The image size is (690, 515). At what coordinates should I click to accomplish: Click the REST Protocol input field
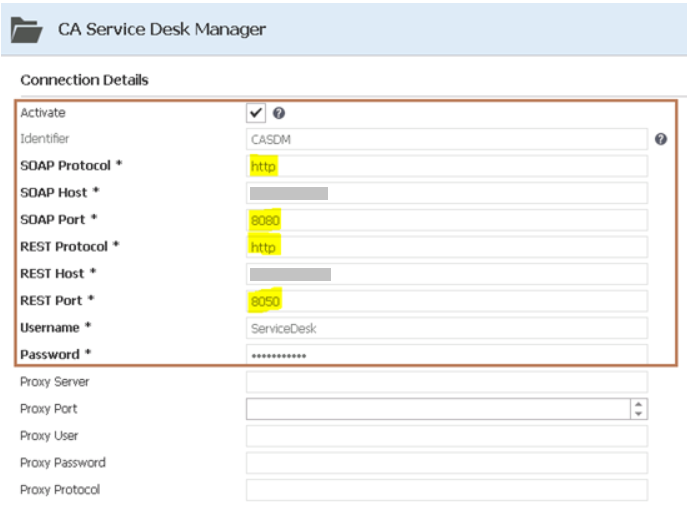[x=447, y=247]
